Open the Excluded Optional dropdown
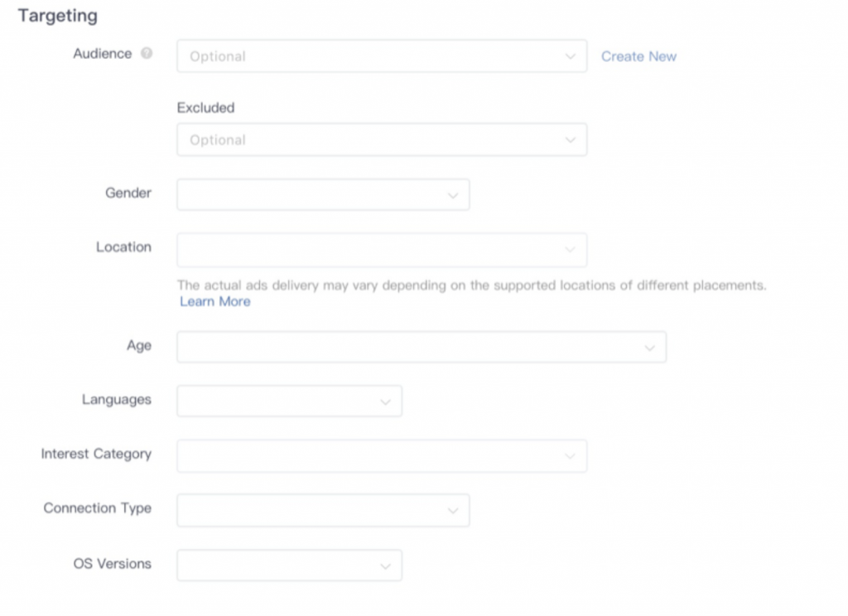 pos(382,140)
